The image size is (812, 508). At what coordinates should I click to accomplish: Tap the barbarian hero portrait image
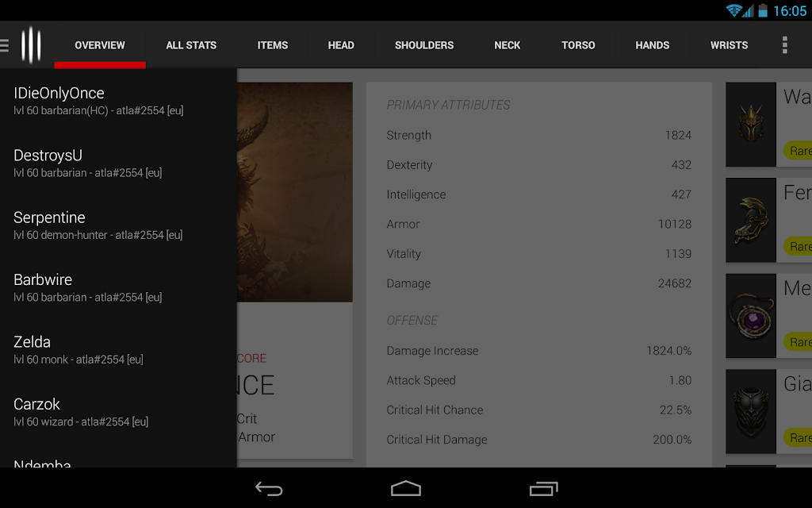(x=295, y=192)
